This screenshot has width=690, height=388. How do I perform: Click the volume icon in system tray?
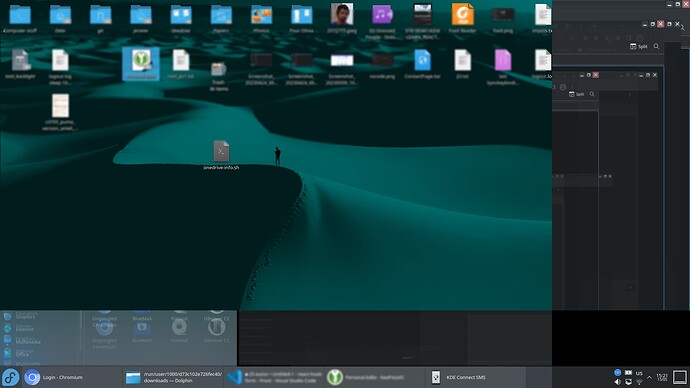click(x=617, y=382)
